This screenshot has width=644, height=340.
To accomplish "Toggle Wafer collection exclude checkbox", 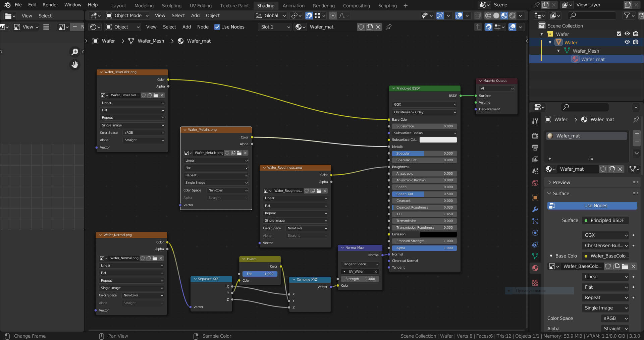I will click(619, 34).
